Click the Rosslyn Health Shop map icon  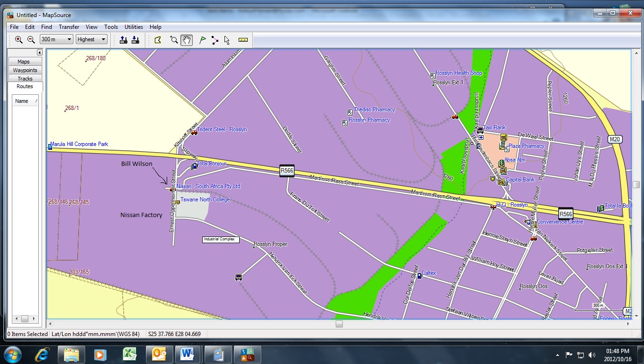(x=433, y=76)
